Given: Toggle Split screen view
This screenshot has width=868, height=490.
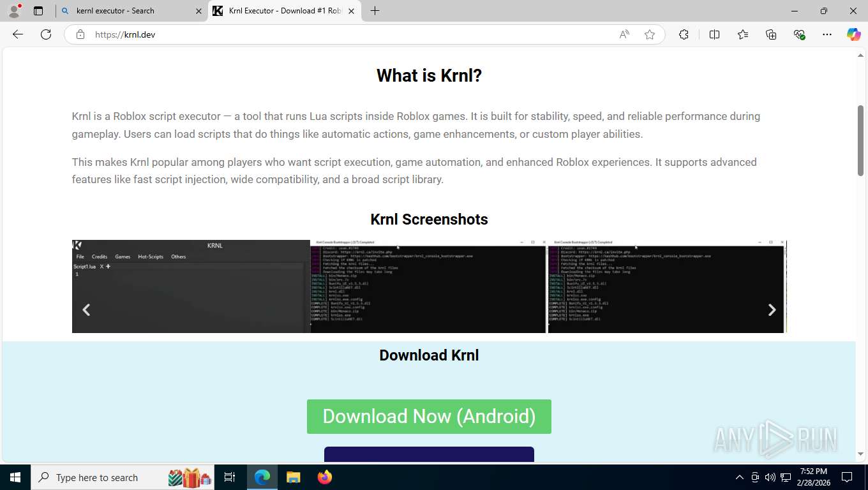Looking at the screenshot, I should [x=714, y=34].
